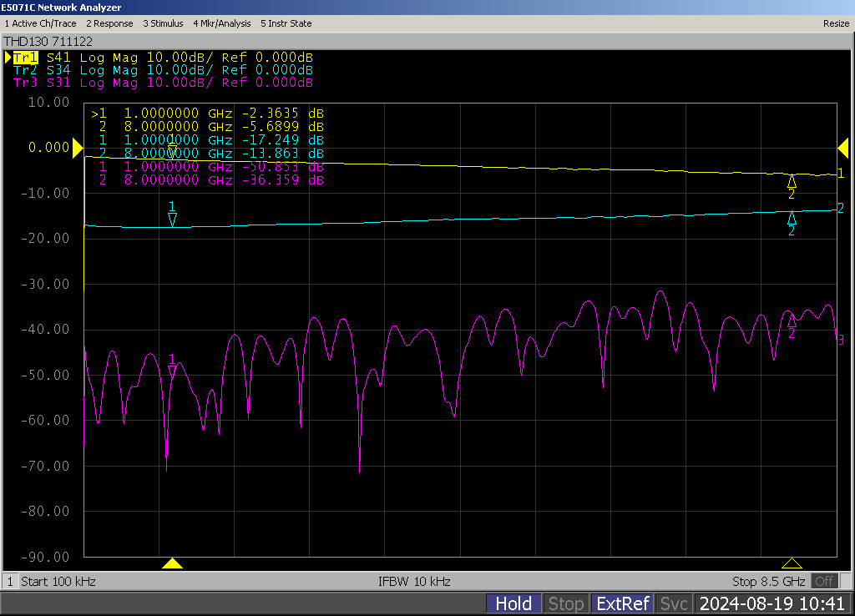Open the 1 Active Ch/Trace menu

tap(41, 23)
